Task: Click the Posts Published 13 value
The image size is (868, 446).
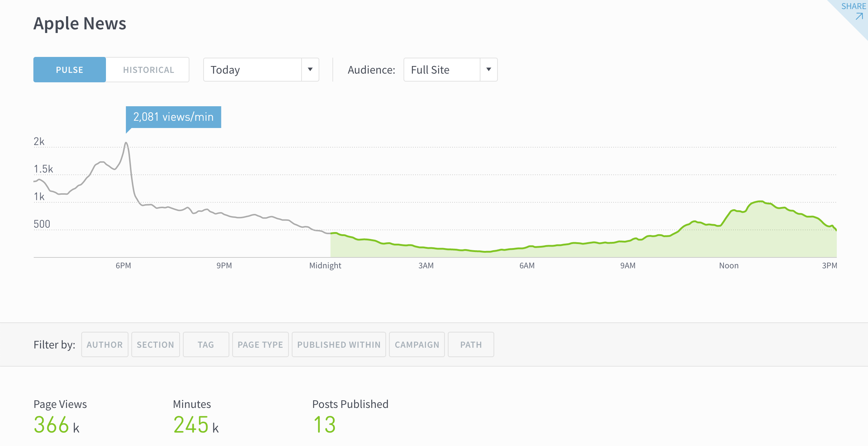Action: click(324, 425)
